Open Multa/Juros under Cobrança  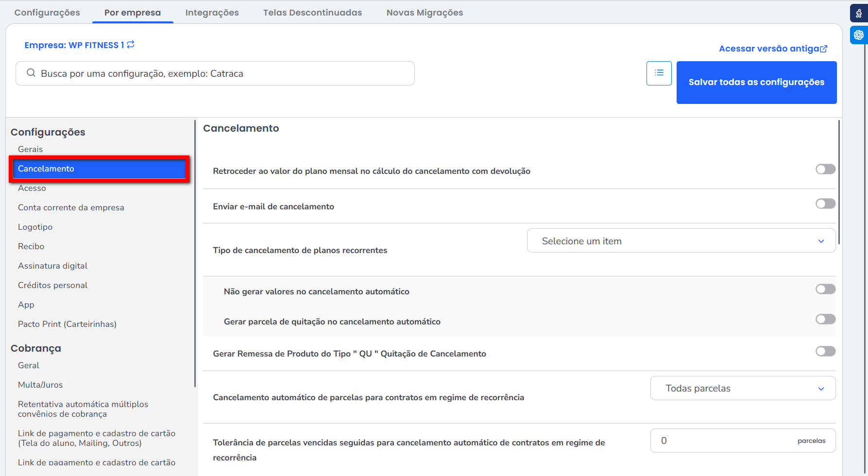[40, 385]
